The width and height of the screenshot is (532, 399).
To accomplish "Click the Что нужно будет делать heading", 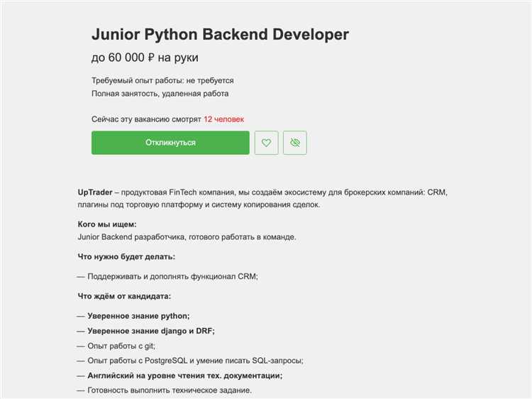I will 126,256.
